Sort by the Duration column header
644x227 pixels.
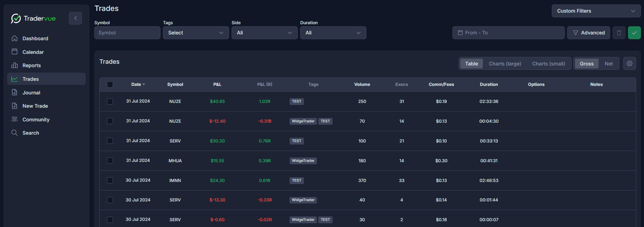point(489,85)
